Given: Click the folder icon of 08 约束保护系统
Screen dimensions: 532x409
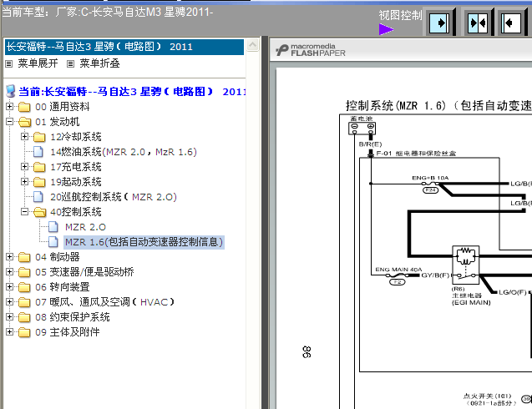Looking at the screenshot, I should 24,317.
